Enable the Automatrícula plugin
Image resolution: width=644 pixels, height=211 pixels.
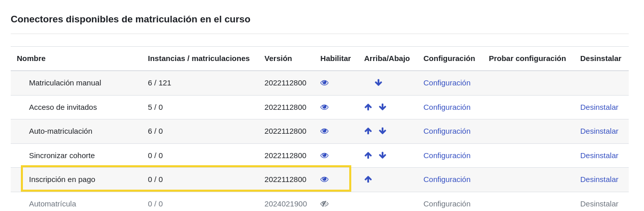(x=324, y=204)
